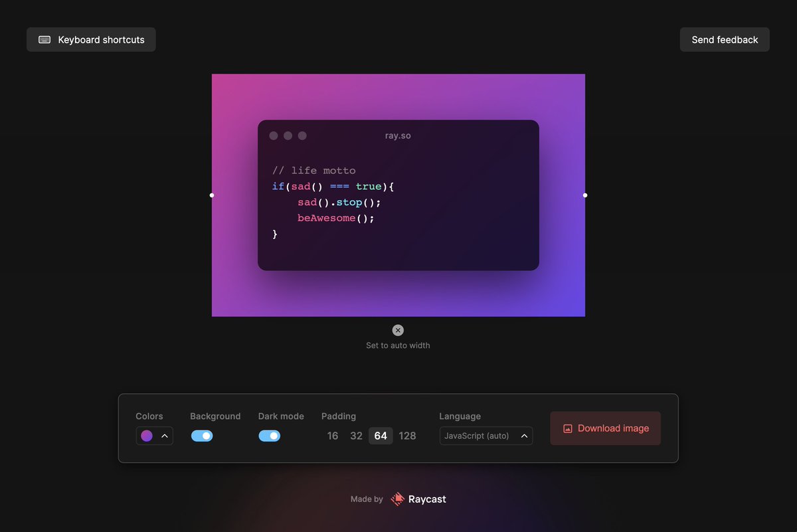Click the purple color swatch
Screen dimensions: 797x532
146,436
